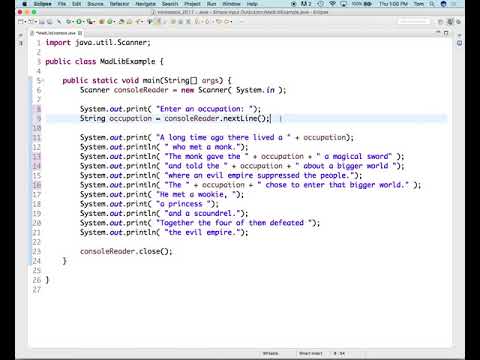Click the New file toolbar icon
The width and height of the screenshot is (480, 360).
point(21,22)
